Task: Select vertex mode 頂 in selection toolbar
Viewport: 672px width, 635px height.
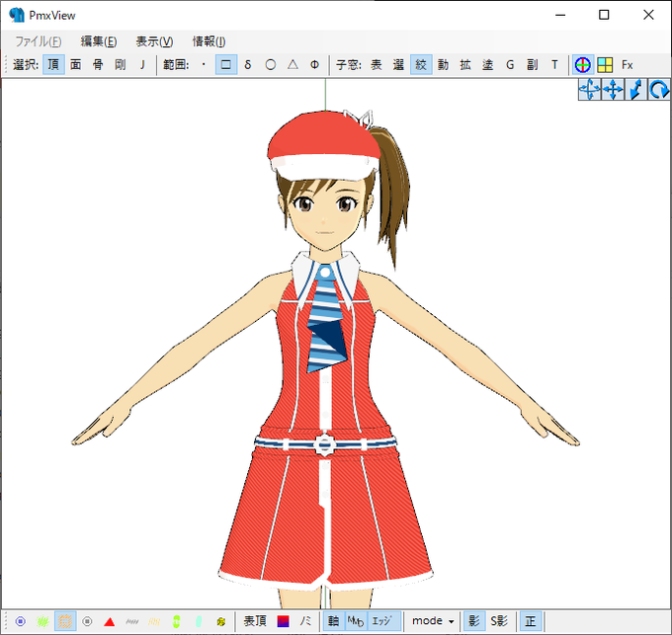Action: 53,64
